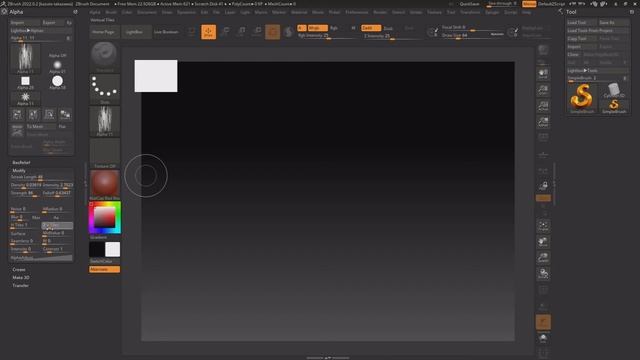Viewport: 640px width, 360px height.
Task: Click the white main color swatch
Action: [113, 249]
